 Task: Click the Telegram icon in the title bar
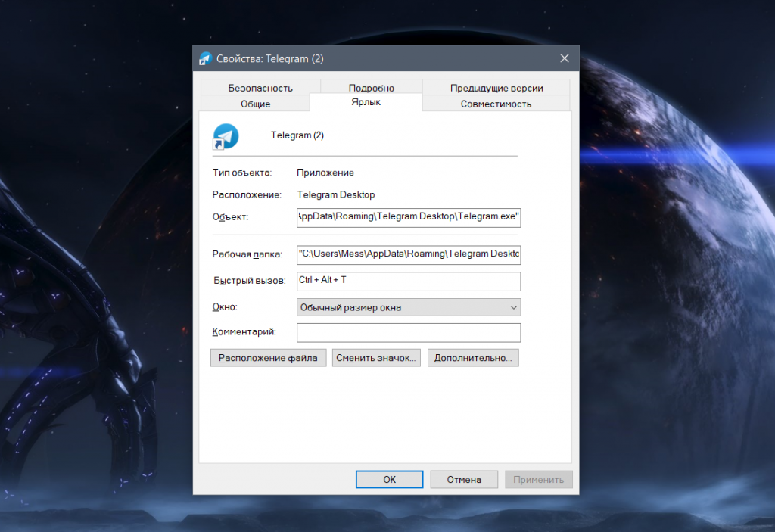pos(204,58)
